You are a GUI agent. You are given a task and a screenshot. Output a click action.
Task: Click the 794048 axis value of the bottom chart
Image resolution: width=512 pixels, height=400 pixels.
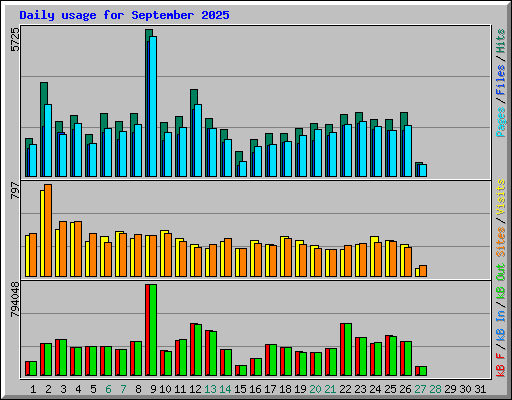click(15, 299)
